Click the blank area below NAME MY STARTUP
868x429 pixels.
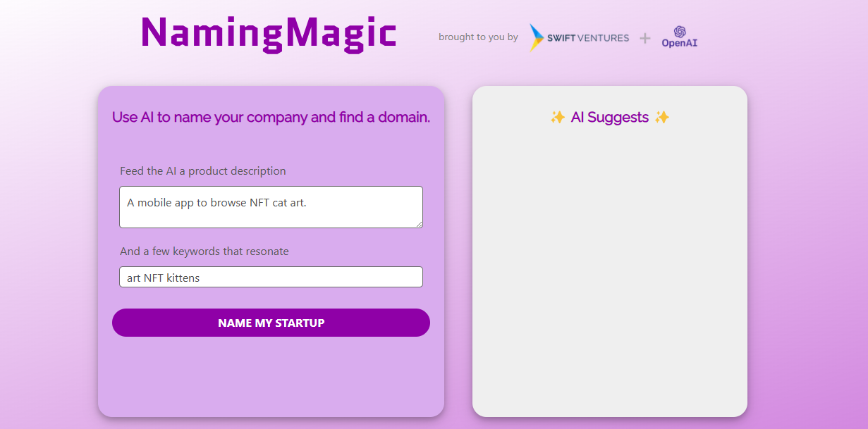(x=271, y=377)
